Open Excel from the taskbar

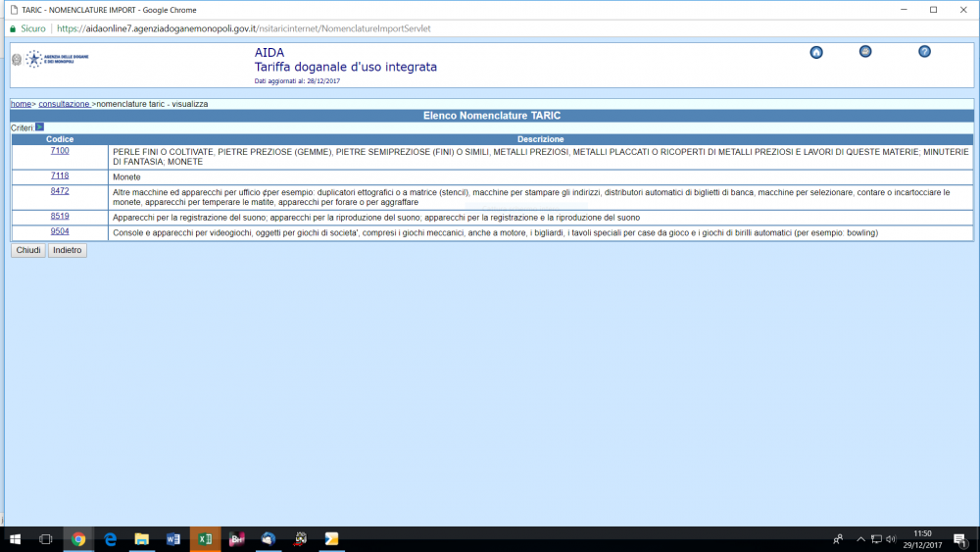pos(205,539)
